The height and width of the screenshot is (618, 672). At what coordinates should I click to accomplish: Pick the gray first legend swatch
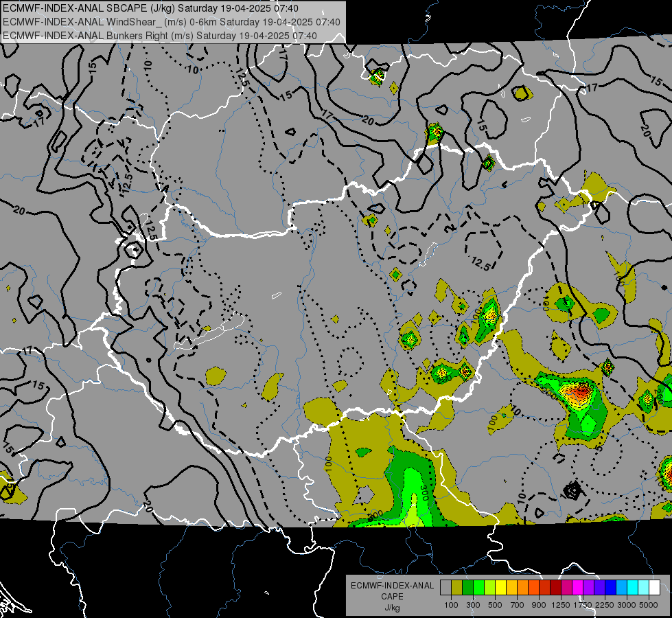point(445,587)
